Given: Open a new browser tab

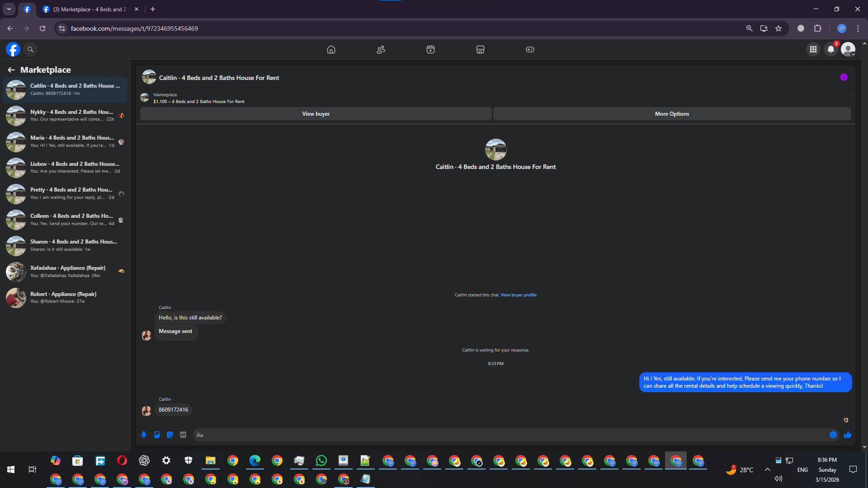Looking at the screenshot, I should pyautogui.click(x=153, y=9).
